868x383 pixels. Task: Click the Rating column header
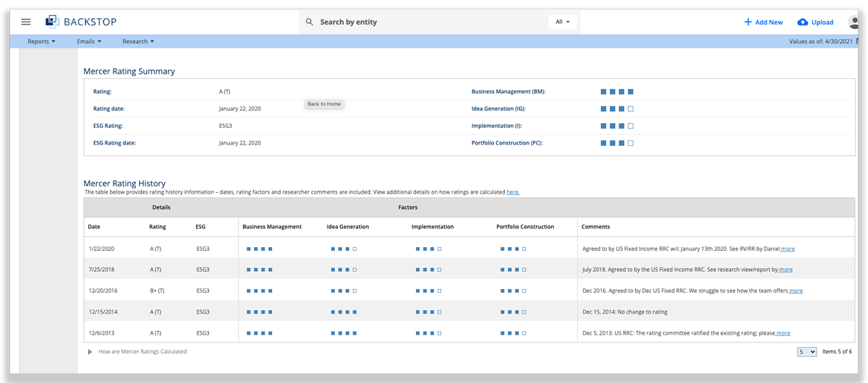coord(158,227)
